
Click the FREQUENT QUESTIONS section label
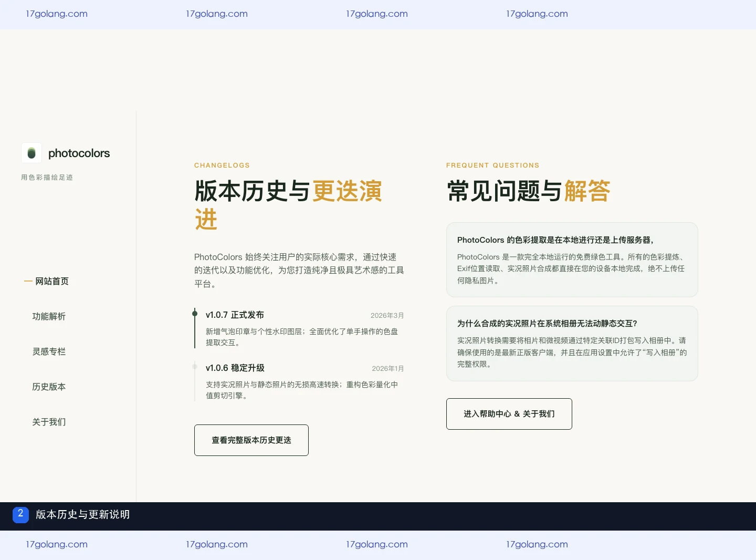tap(493, 165)
